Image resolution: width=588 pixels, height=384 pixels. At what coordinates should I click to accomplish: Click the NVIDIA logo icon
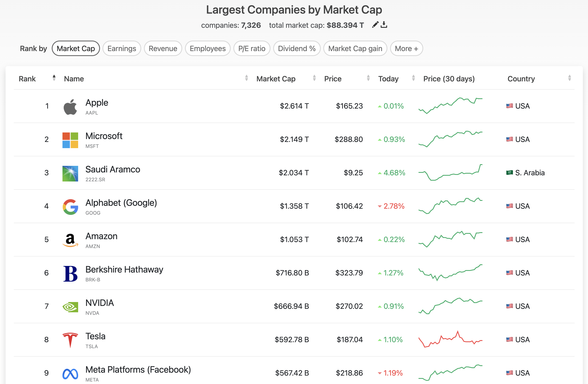click(70, 307)
